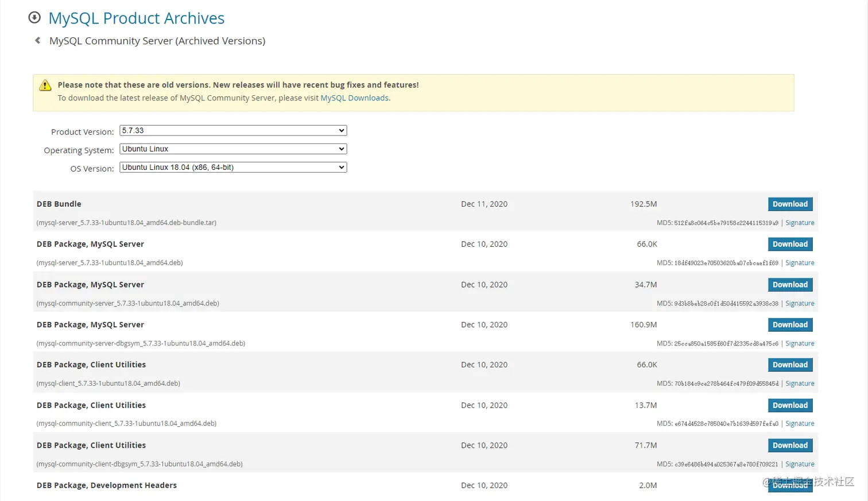Expand the Operating System dropdown
This screenshot has height=501, width=868.
coord(233,149)
